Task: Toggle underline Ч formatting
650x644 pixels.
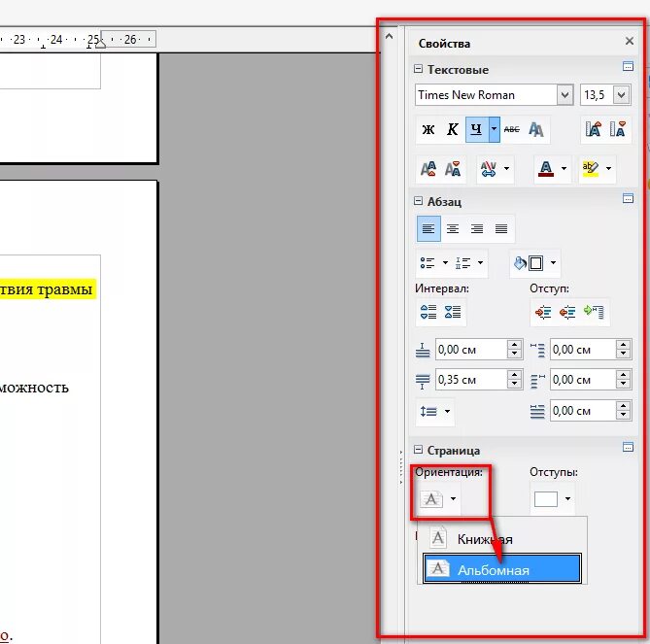Action: pyautogui.click(x=477, y=130)
